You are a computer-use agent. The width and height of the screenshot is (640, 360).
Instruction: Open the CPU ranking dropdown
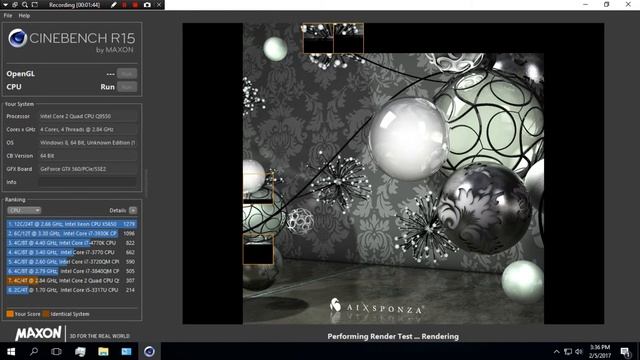24,210
